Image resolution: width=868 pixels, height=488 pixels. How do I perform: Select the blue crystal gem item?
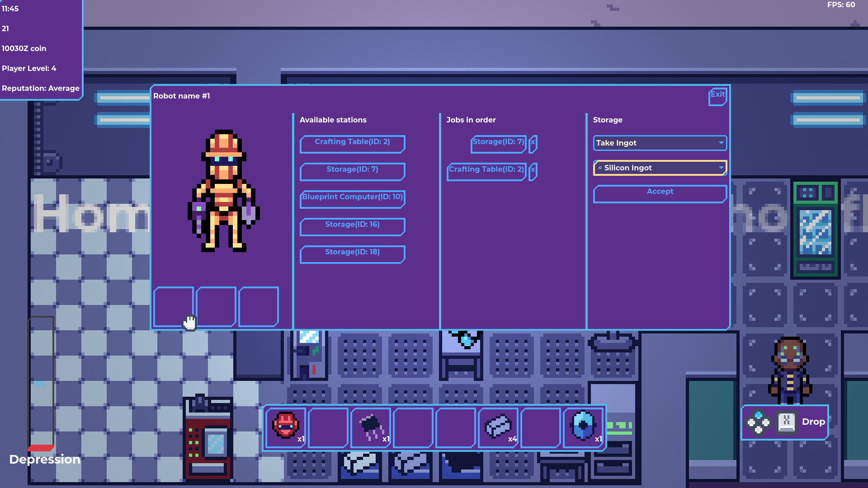pos(583,426)
